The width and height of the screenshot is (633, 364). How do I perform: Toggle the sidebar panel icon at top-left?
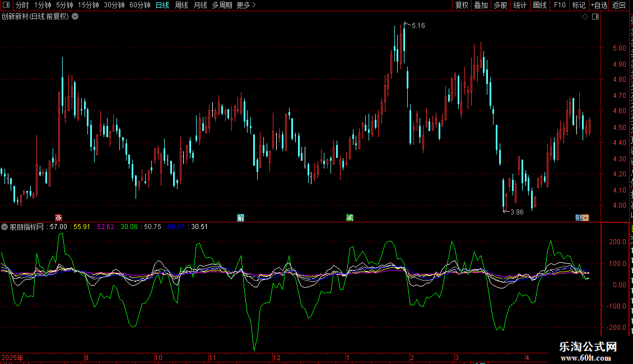point(6,5)
